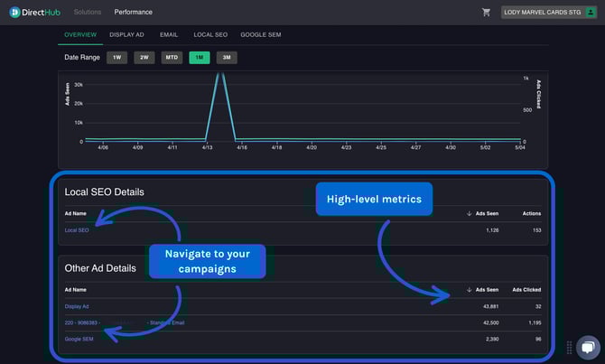The width and height of the screenshot is (605, 364).
Task: Click the green user profile icon
Action: tap(591, 13)
